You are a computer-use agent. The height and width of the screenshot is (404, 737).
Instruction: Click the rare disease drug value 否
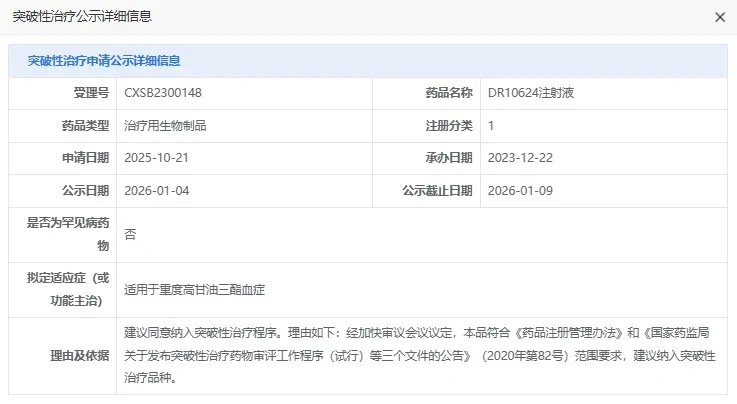130,234
